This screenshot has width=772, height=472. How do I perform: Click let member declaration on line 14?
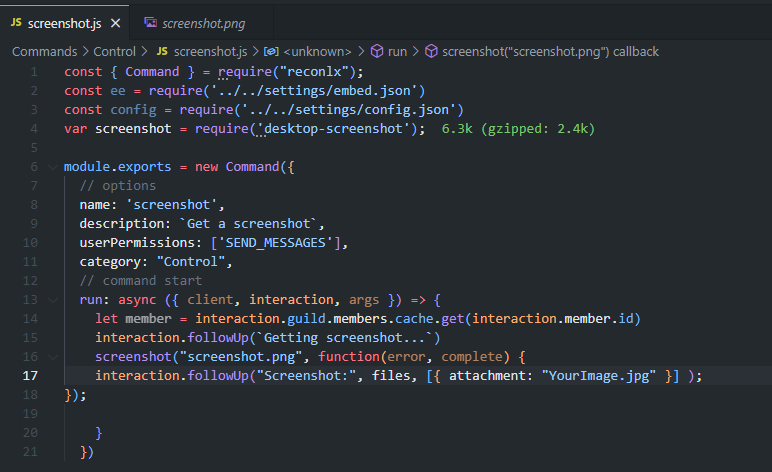133,319
